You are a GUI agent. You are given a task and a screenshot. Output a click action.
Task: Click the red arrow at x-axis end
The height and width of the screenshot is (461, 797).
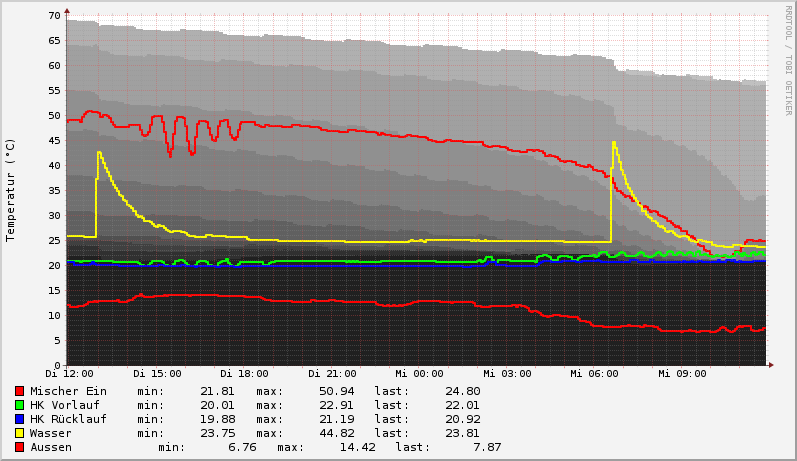(x=770, y=365)
